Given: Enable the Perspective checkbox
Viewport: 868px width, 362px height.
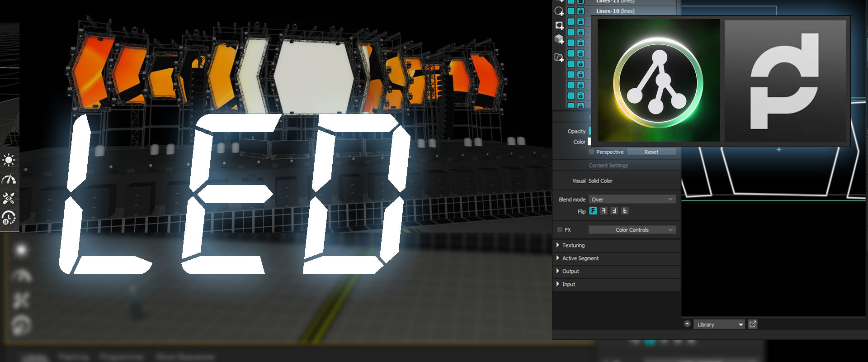Looking at the screenshot, I should tap(591, 152).
